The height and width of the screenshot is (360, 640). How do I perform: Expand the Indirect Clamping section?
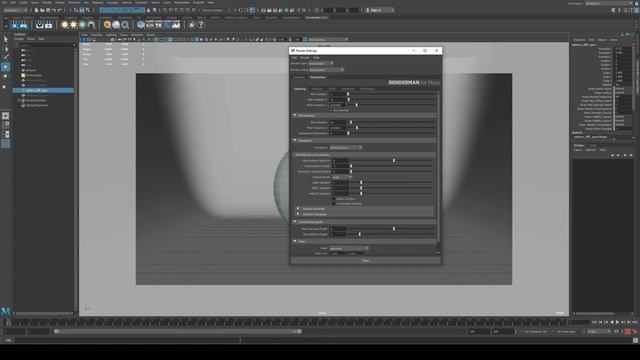coord(298,214)
